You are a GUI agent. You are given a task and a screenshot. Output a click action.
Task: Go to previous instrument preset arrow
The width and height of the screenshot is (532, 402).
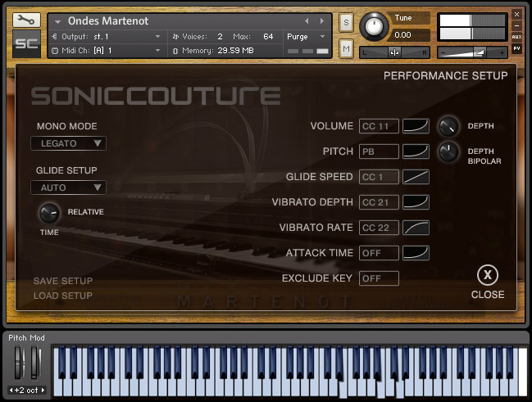tap(307, 21)
